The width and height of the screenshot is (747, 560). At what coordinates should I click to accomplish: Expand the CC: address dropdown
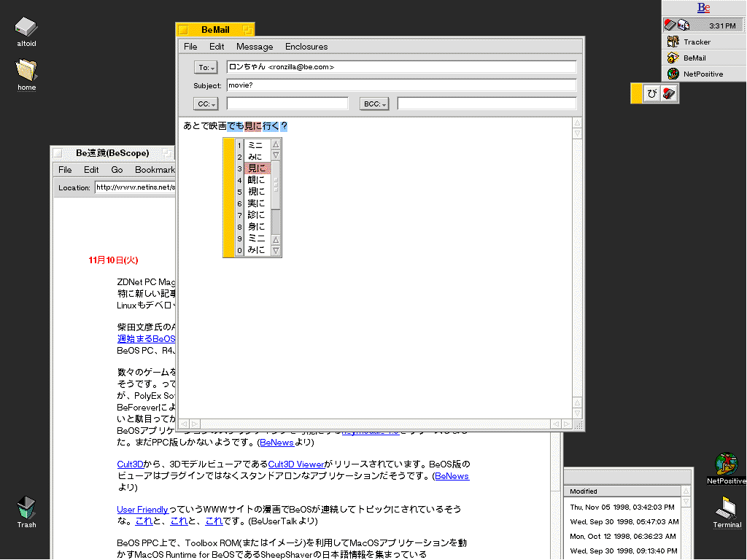pos(206,104)
